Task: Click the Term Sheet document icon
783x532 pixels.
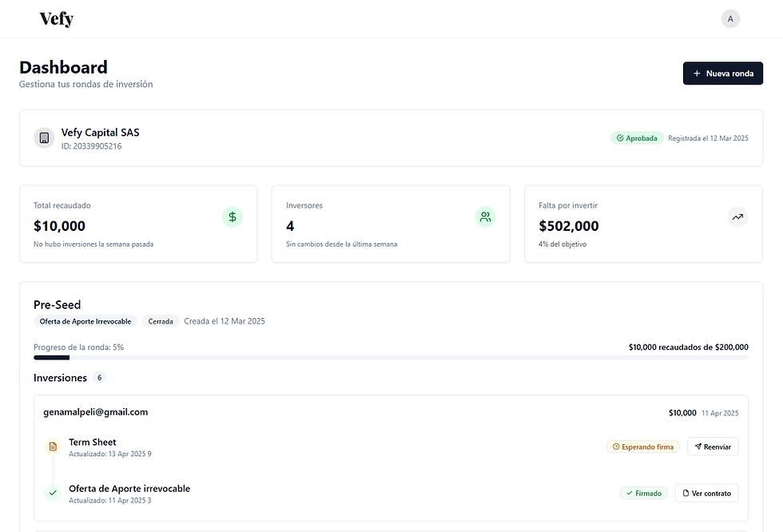Action: (53, 447)
